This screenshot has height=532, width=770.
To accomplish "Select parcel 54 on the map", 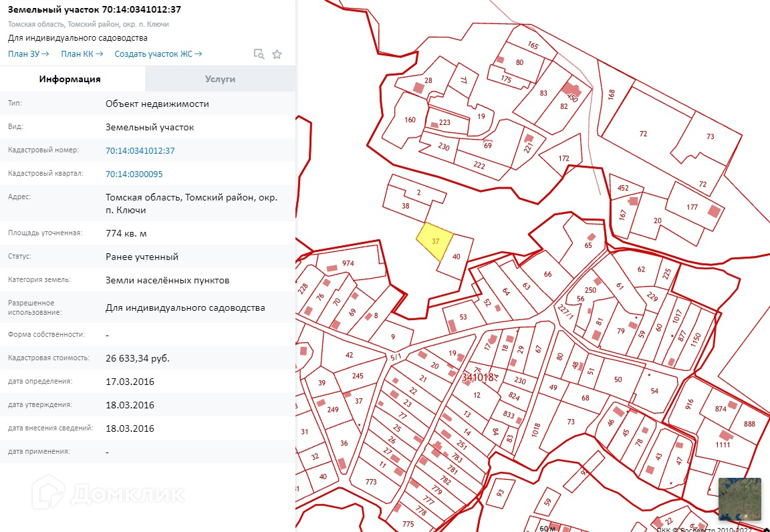I will pos(654,390).
